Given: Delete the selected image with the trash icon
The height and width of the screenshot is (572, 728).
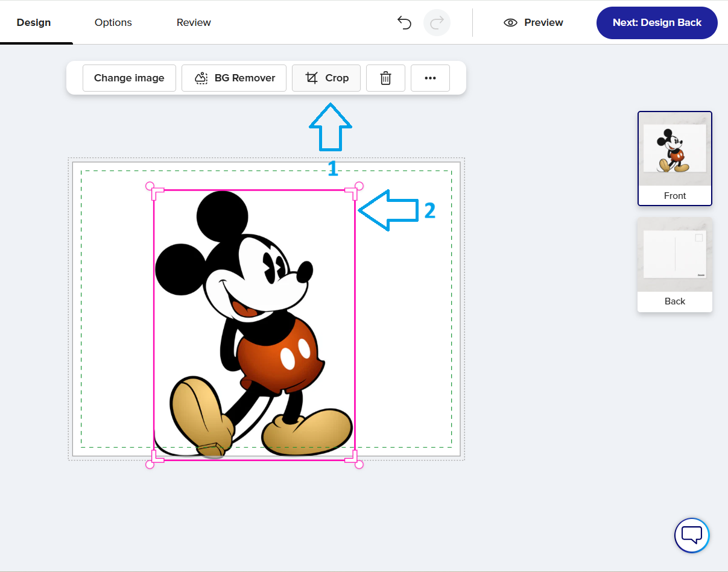Looking at the screenshot, I should pyautogui.click(x=385, y=78).
